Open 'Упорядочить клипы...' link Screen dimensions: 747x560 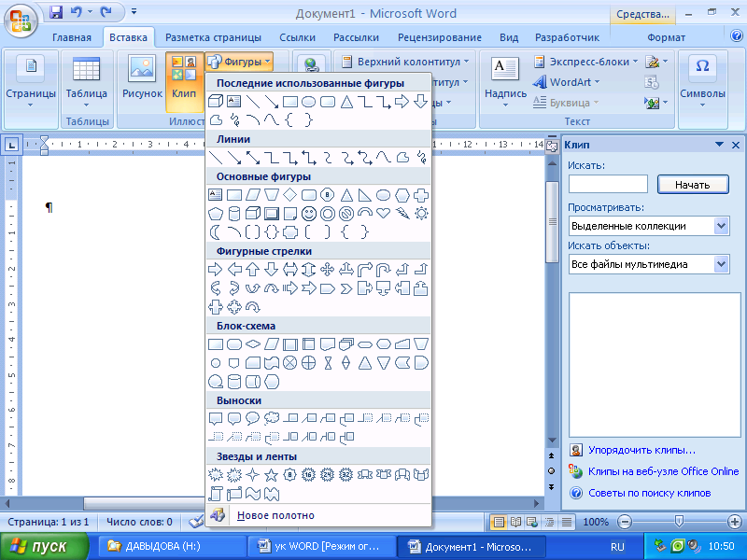(x=641, y=450)
